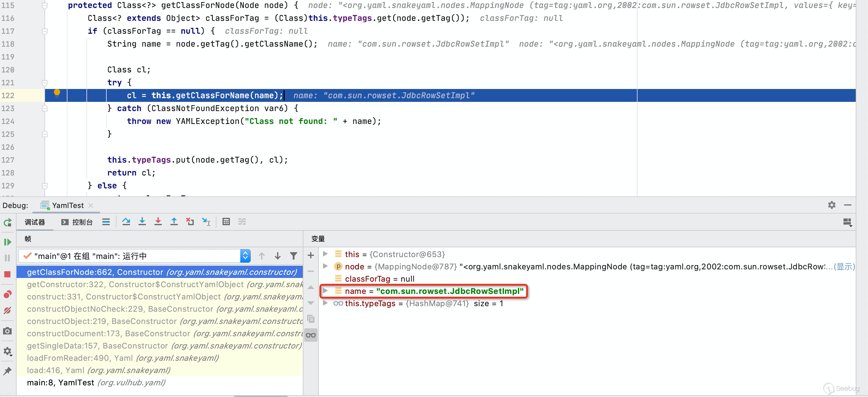Select the YamlTest debug tab
The width and height of the screenshot is (868, 397).
tap(67, 206)
